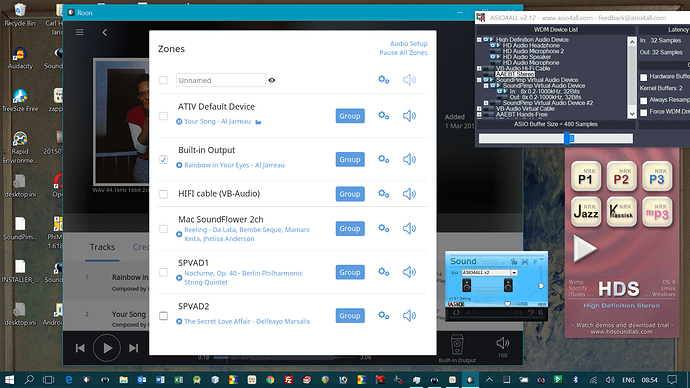The height and width of the screenshot is (388, 690).
Task: Open settings gear for HIFI cable zone
Action: [x=383, y=194]
